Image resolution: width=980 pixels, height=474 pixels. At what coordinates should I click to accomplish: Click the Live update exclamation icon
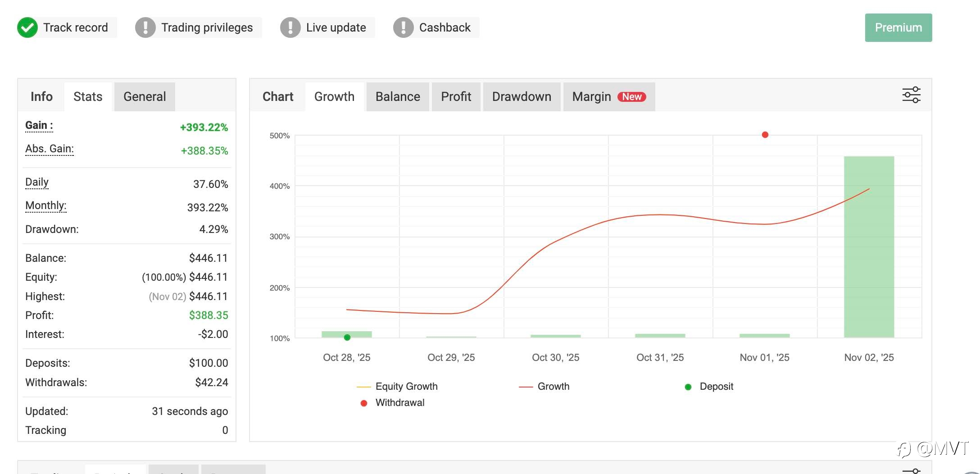(290, 27)
